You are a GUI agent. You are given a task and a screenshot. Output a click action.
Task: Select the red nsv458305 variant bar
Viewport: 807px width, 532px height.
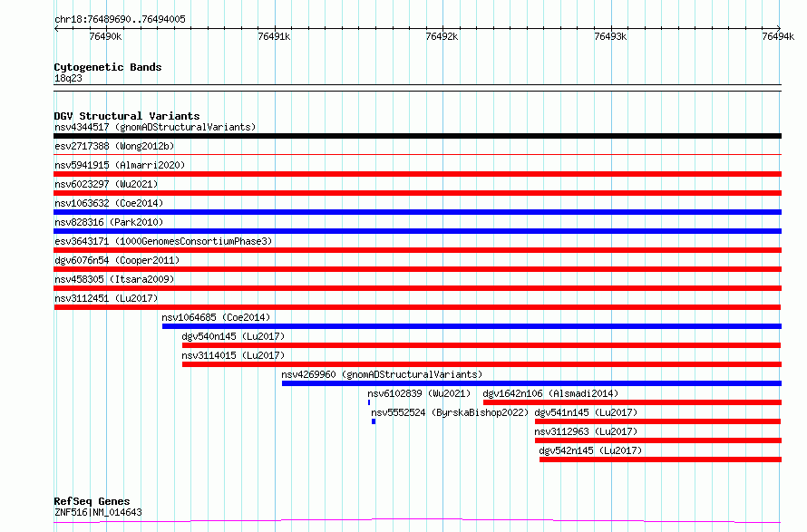[417, 288]
